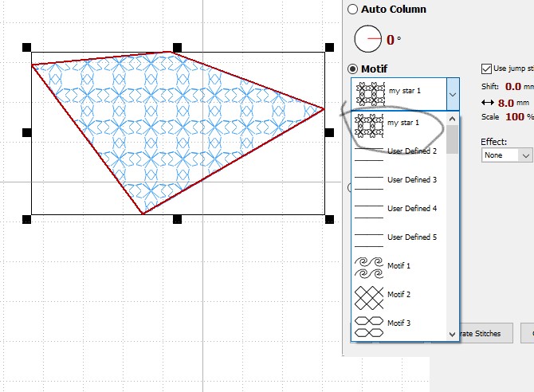Choose Motif 3 hexagon pattern
Screen dimensions: 534x392
click(x=399, y=326)
